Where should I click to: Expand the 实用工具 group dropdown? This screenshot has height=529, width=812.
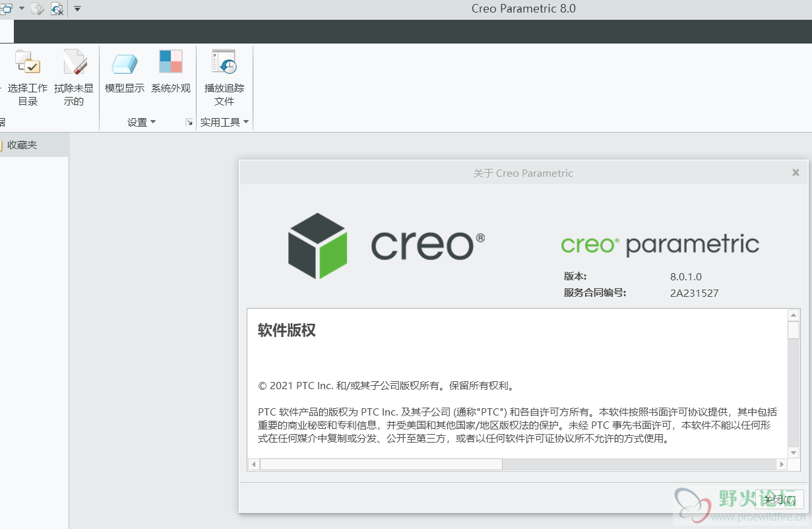click(x=224, y=122)
